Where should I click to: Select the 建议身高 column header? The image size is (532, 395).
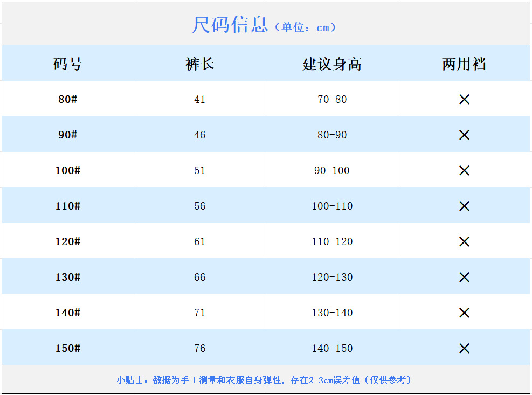(332, 64)
